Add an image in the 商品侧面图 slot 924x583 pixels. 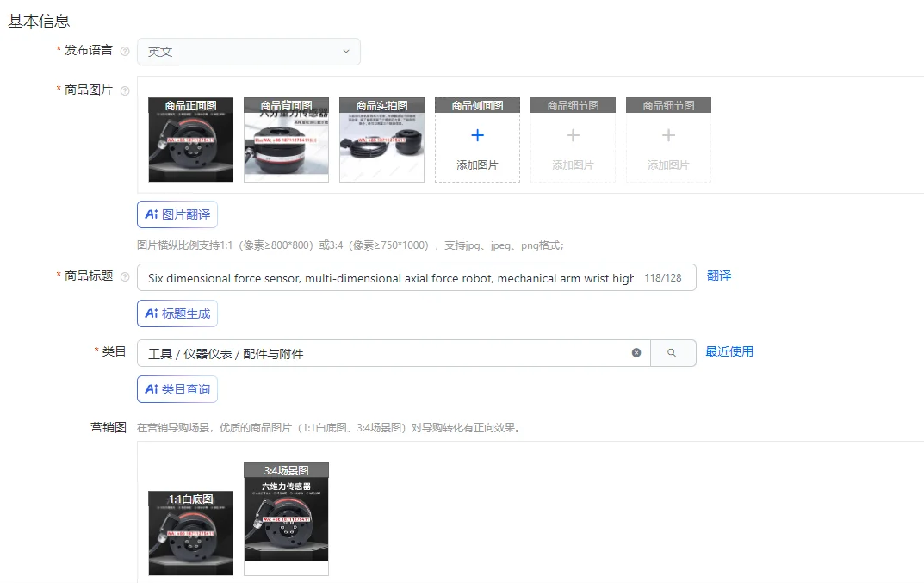(477, 140)
